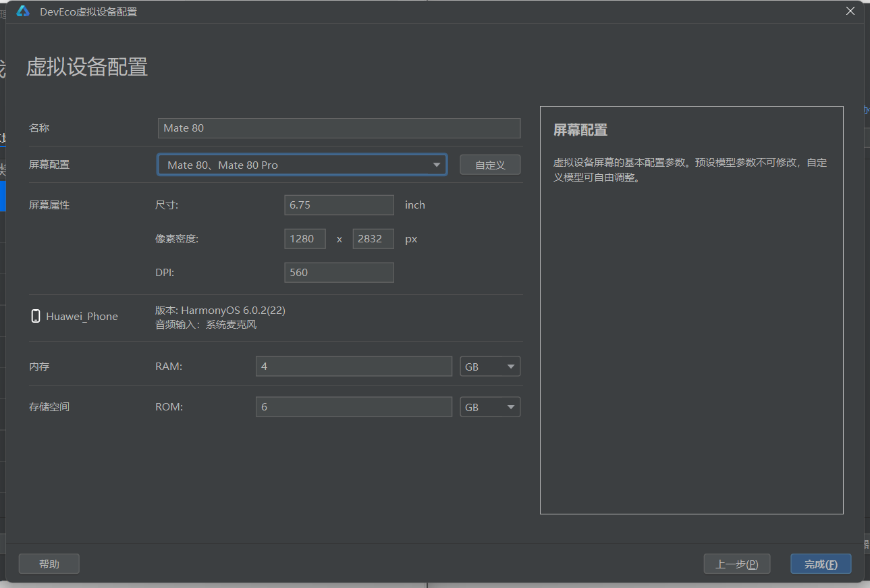This screenshot has width=870, height=588.
Task: Click the RAM value field showing 4
Action: pyautogui.click(x=354, y=367)
